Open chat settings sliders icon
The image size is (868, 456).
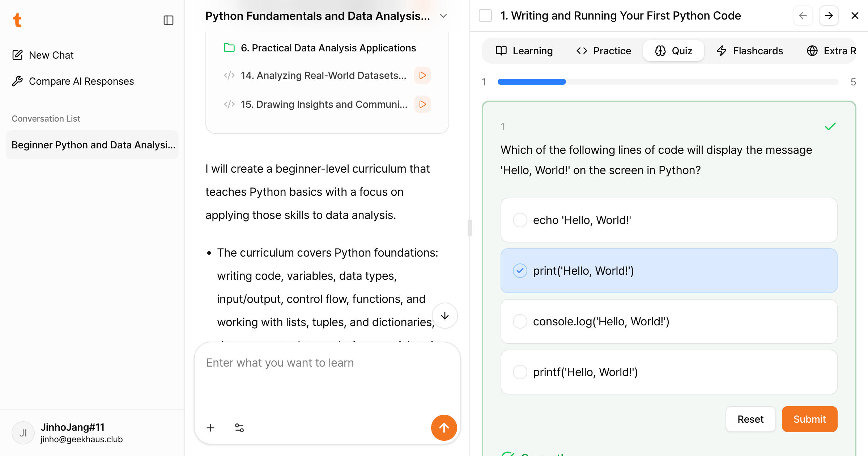[x=239, y=428]
